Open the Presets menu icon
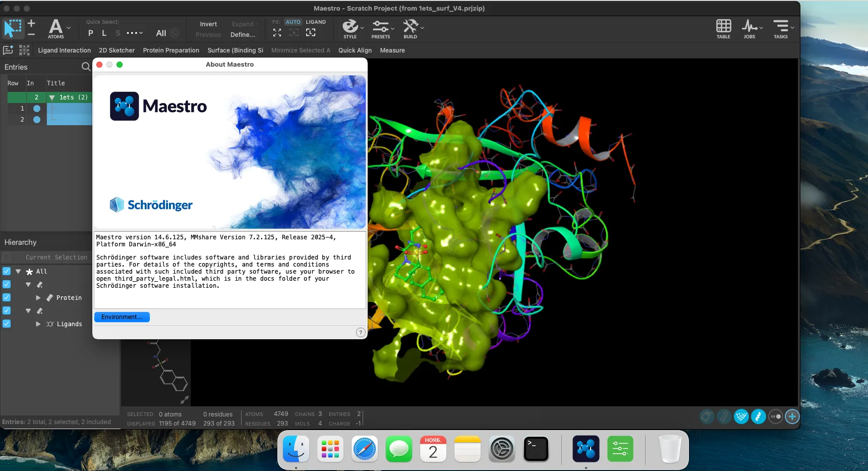The image size is (868, 471). 380,28
